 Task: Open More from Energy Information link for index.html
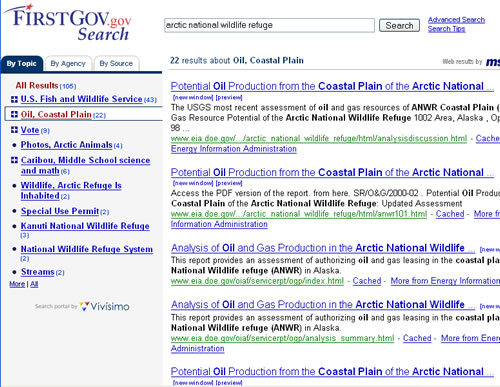point(445,281)
